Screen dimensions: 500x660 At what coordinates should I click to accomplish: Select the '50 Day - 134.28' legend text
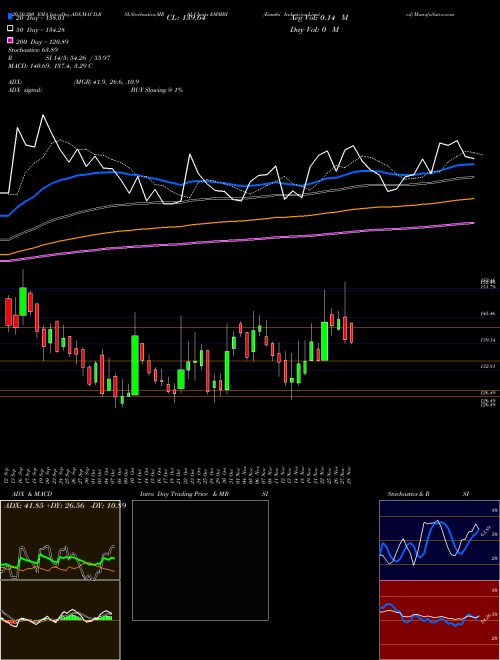(40, 30)
